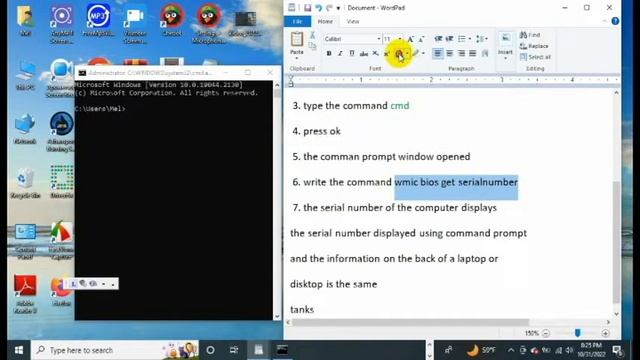Click the Copy icon below Cut
640x360 pixels.
(x=312, y=46)
